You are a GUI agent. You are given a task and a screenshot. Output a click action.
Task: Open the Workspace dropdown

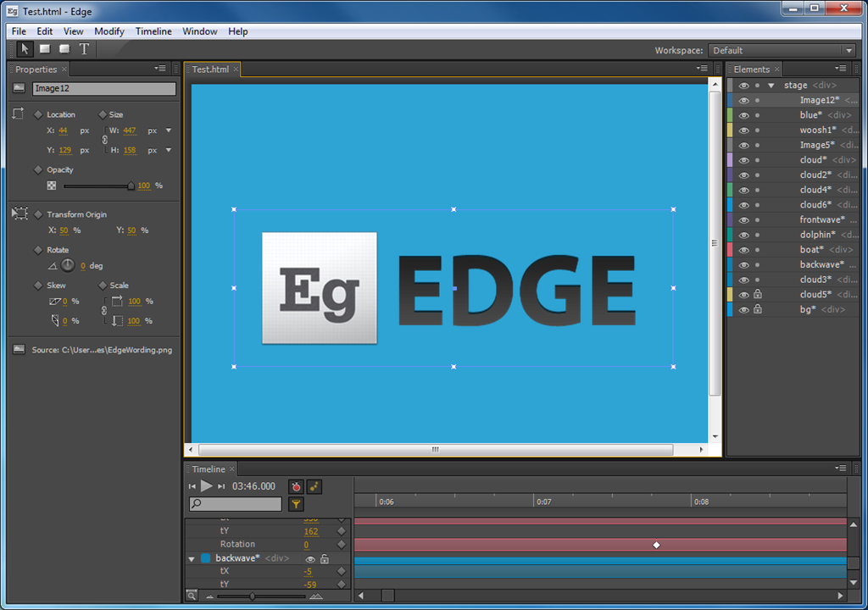pyautogui.click(x=782, y=50)
